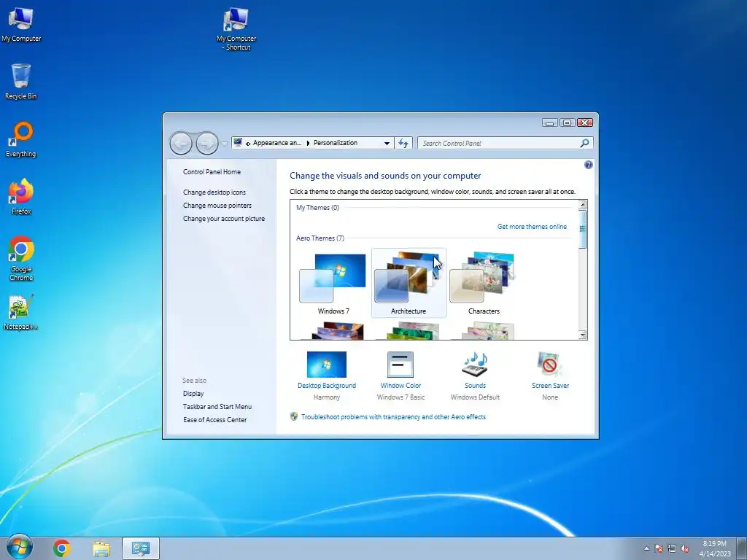747x560 pixels.
Task: Open Taskbar and Start Menu link
Action: coord(217,407)
